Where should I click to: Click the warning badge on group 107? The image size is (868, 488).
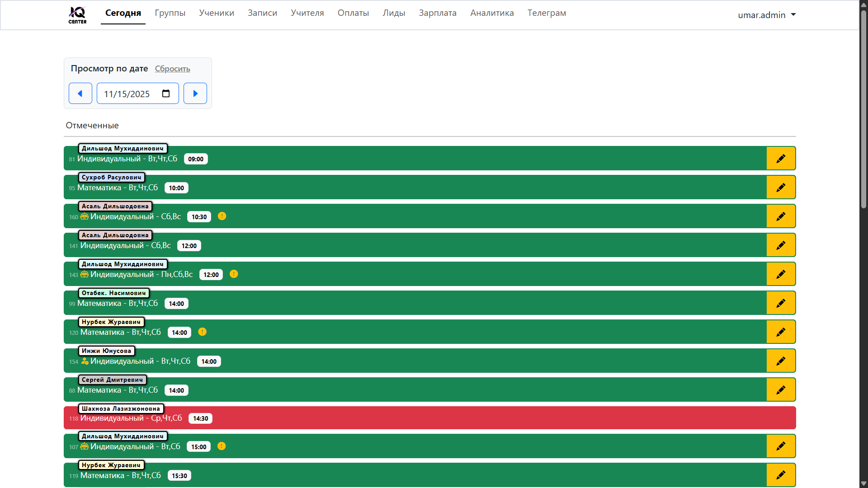click(x=222, y=446)
